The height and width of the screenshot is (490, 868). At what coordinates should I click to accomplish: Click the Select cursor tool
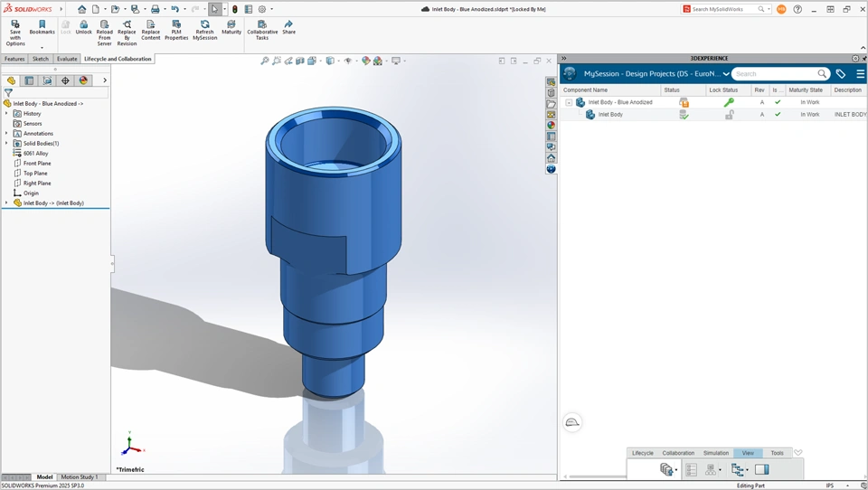point(214,9)
